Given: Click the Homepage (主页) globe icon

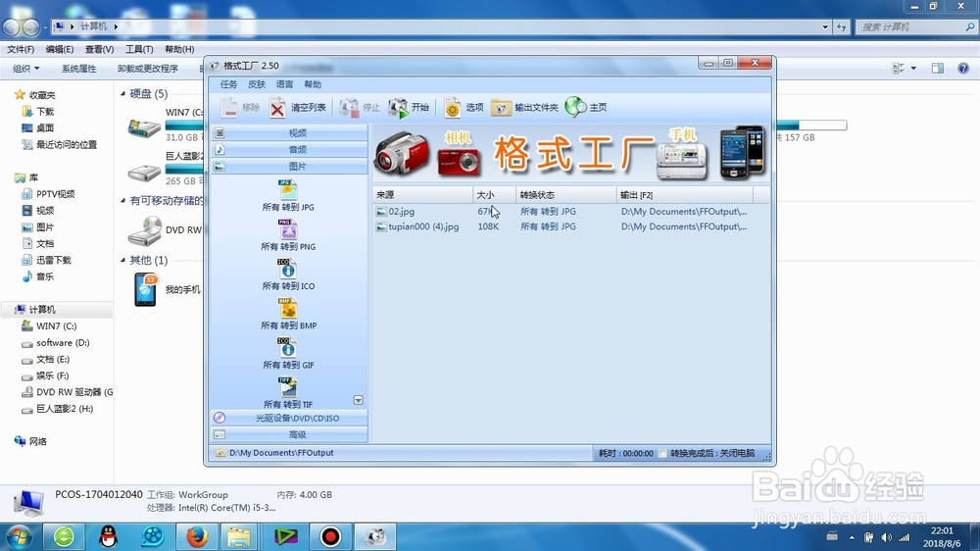Looking at the screenshot, I should point(575,108).
